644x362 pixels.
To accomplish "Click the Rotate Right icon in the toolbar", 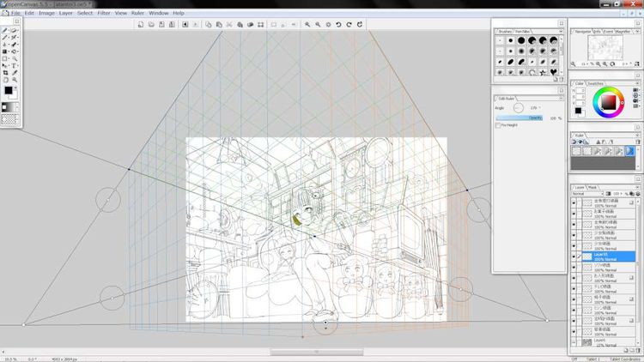I will (x=349, y=25).
